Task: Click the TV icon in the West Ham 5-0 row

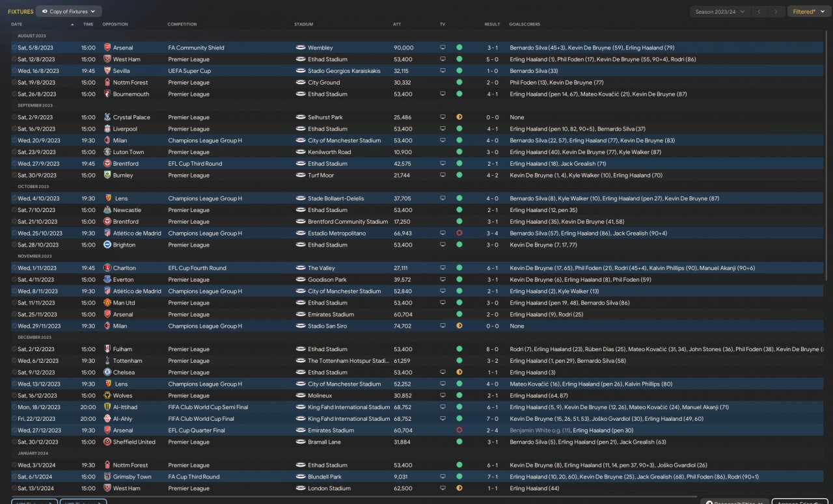Action: tap(443, 59)
